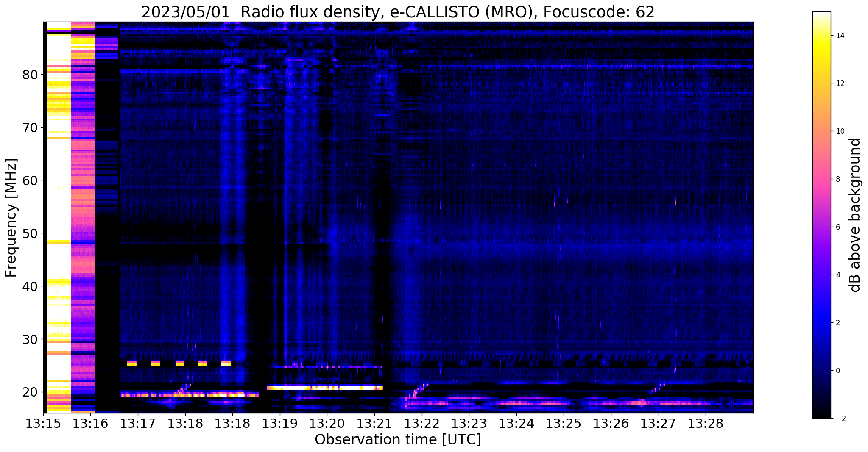Image resolution: width=868 pixels, height=452 pixels.
Task: Click the 20 tick on the frequency axis
Action: (x=30, y=393)
